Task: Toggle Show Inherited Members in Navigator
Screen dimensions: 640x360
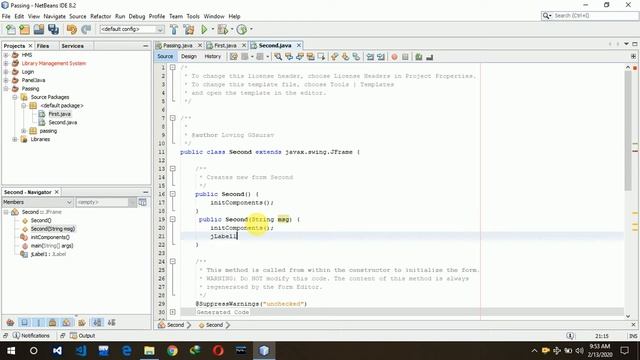Action: (x=10, y=323)
